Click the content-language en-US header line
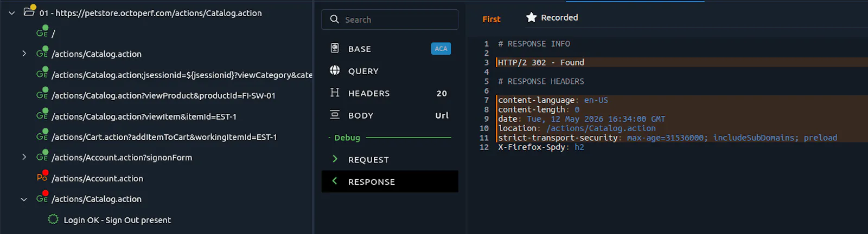 (553, 100)
